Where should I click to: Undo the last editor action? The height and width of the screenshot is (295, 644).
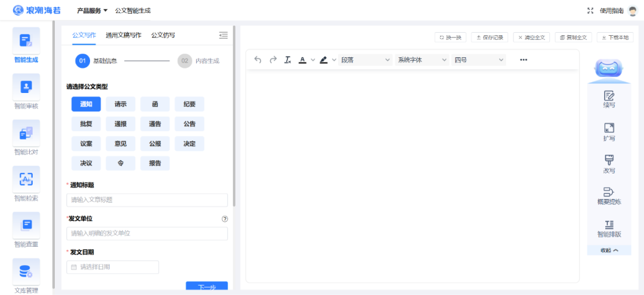[258, 60]
